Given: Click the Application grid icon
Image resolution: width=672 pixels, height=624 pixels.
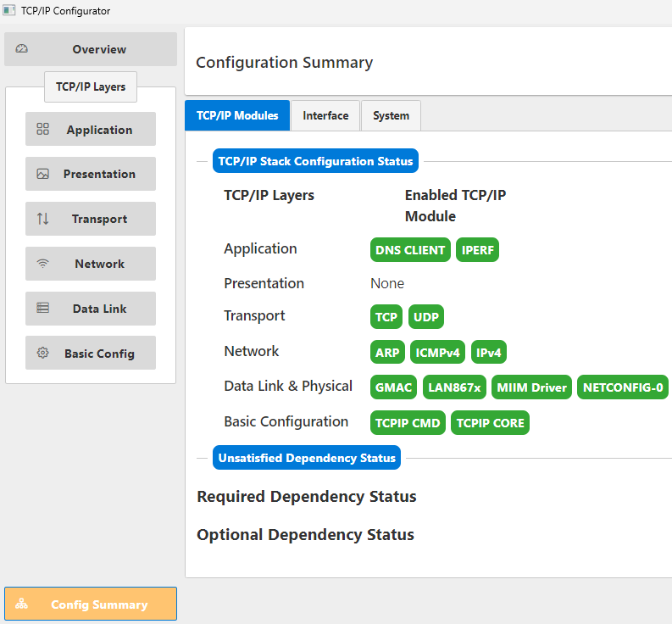Looking at the screenshot, I should 42,130.
